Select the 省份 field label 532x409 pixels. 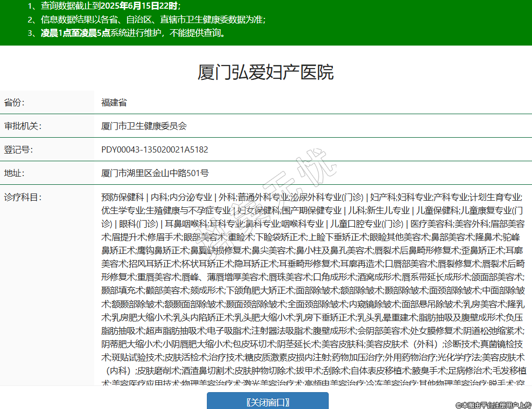[x=15, y=102]
